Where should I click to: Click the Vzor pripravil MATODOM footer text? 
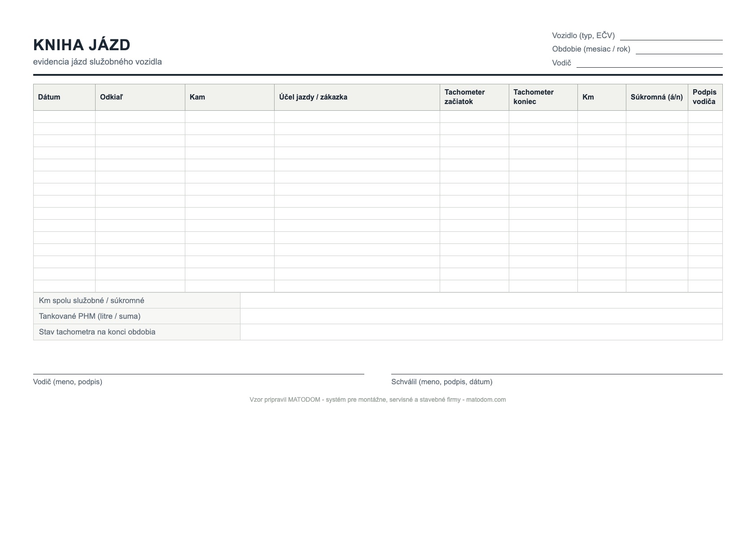click(378, 399)
